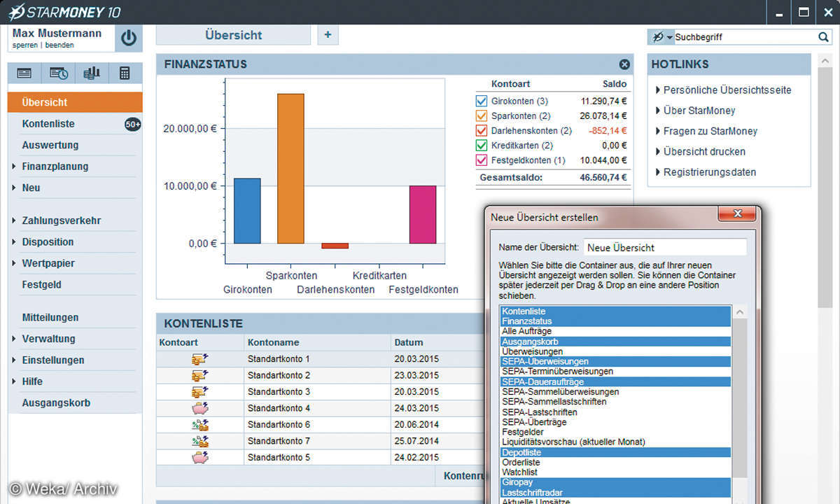Click the main page vertical scrollbar
The image size is (840, 504).
tap(824, 189)
